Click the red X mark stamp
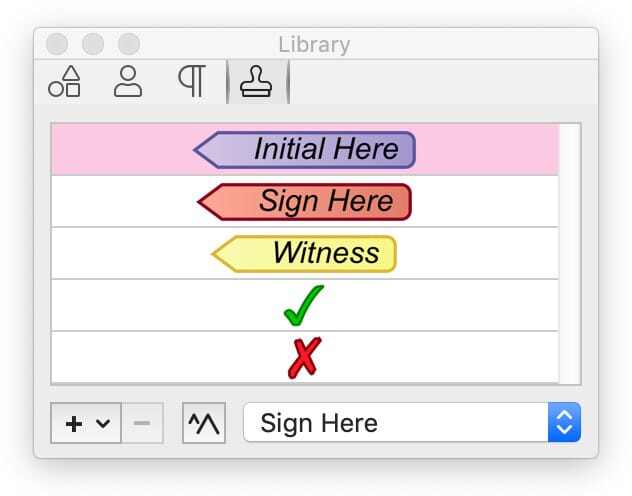Viewport: 632px width, 496px height. pos(304,357)
